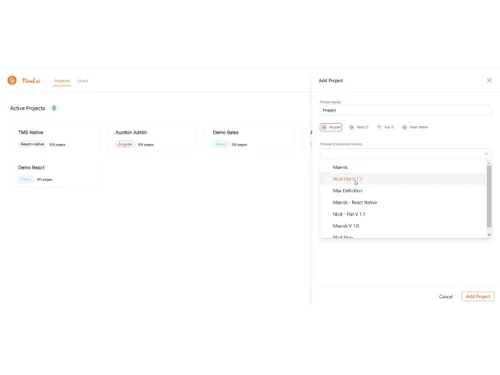
Task: Select the Angular framework option
Action: point(331,127)
